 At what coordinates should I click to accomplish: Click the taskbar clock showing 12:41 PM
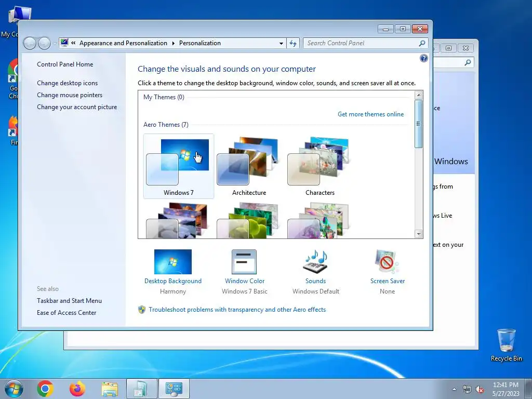click(x=506, y=389)
